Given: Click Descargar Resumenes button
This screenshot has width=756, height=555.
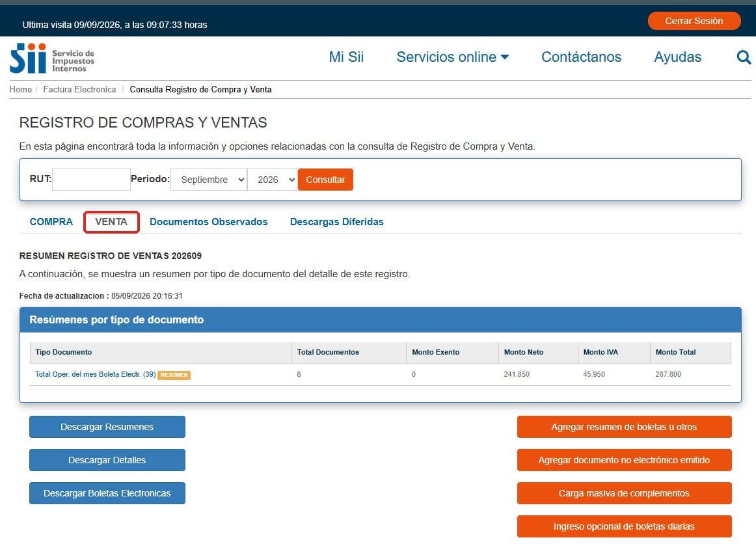Looking at the screenshot, I should 107,427.
